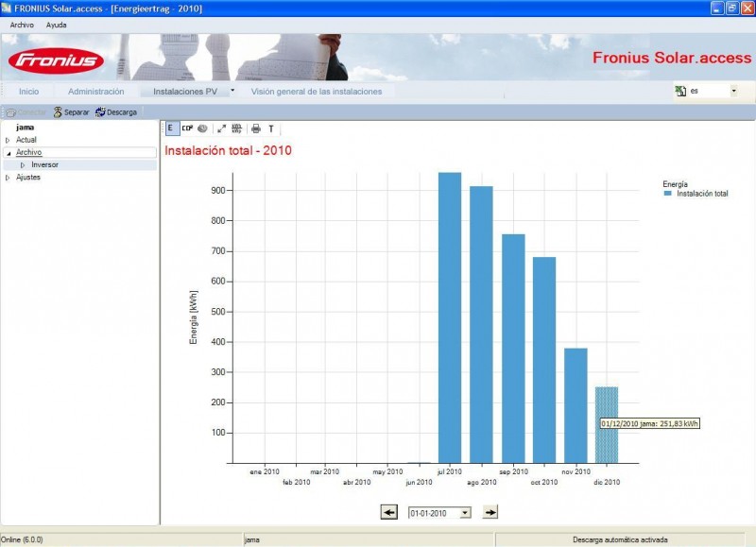Click the sep 2010 energy bar
Screen dimensions: 756x547
[x=513, y=349]
